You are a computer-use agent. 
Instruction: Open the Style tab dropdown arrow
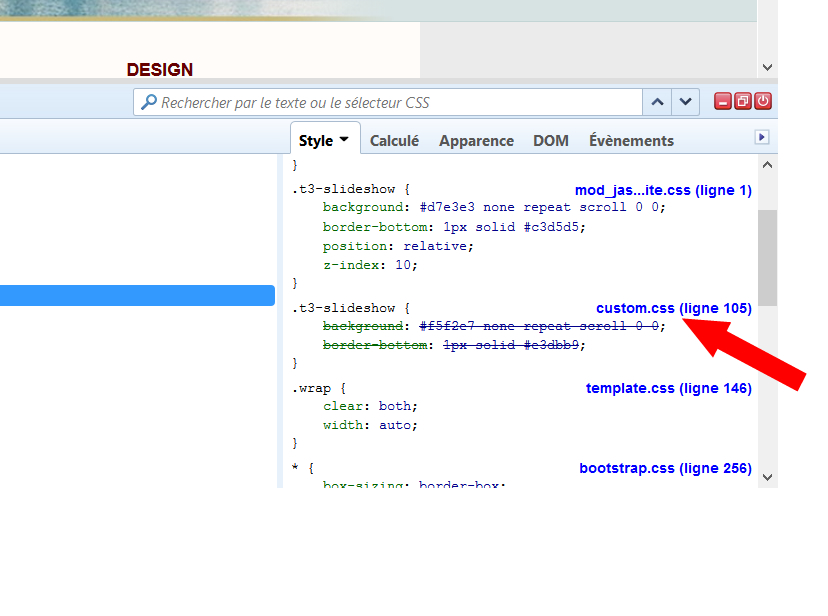click(x=344, y=140)
